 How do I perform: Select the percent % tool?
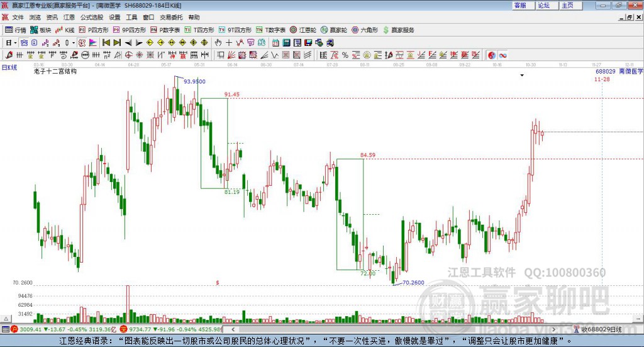(345, 55)
